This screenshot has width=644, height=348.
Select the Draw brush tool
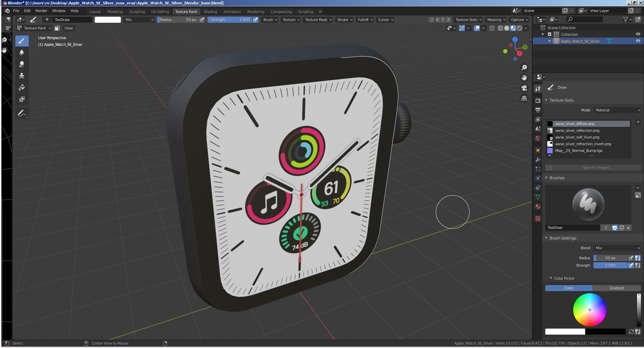(x=22, y=41)
